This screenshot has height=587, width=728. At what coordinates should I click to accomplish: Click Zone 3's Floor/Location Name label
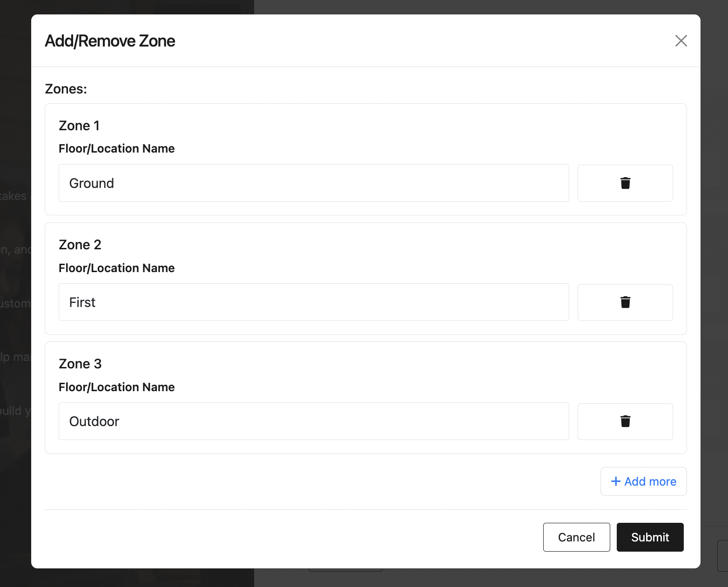(x=116, y=387)
